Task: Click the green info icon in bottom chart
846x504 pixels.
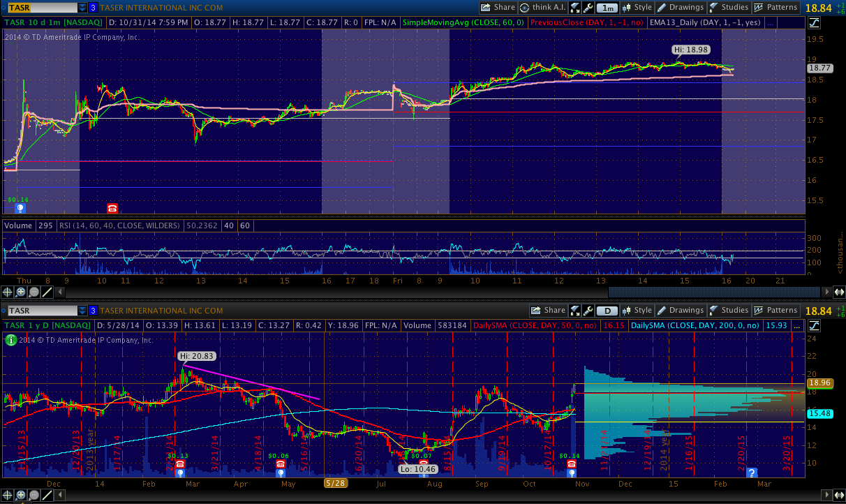Action: 10,341
